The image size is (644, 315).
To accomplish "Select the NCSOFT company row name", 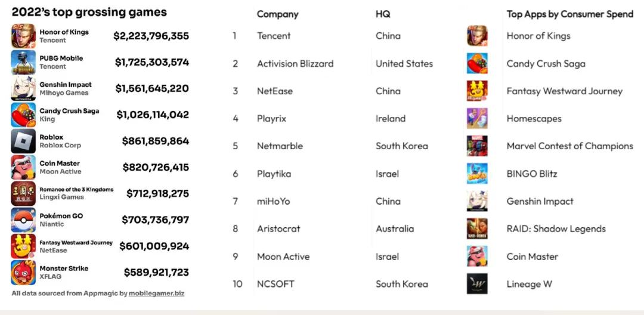I will (275, 284).
